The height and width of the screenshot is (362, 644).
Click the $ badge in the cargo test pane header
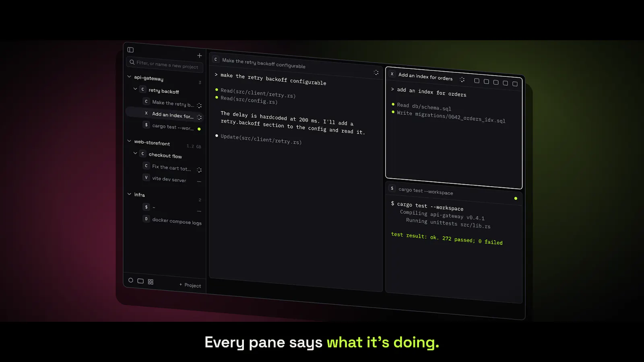point(392,188)
